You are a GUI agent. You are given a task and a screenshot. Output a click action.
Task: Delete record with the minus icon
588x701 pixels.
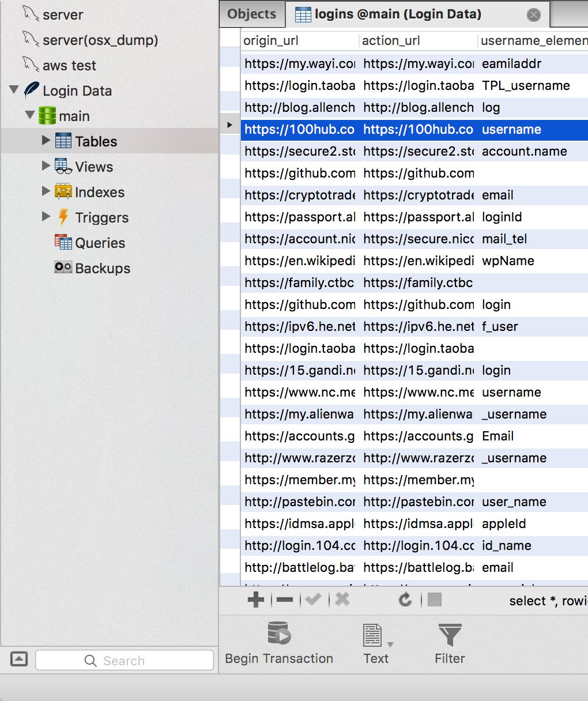pyautogui.click(x=285, y=600)
